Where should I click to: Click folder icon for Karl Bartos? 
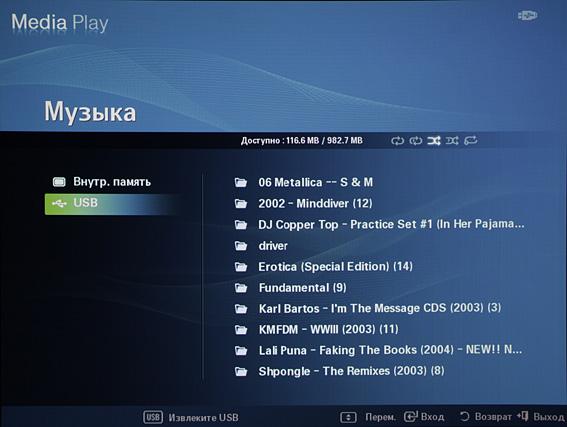(241, 309)
